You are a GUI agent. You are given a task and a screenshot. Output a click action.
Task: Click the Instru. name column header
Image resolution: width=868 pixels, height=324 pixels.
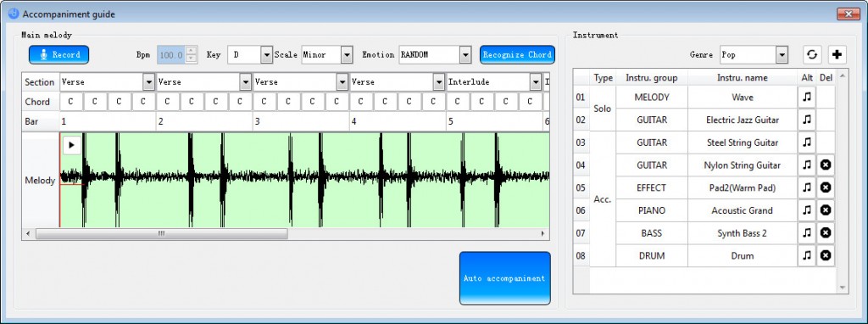[x=743, y=77]
